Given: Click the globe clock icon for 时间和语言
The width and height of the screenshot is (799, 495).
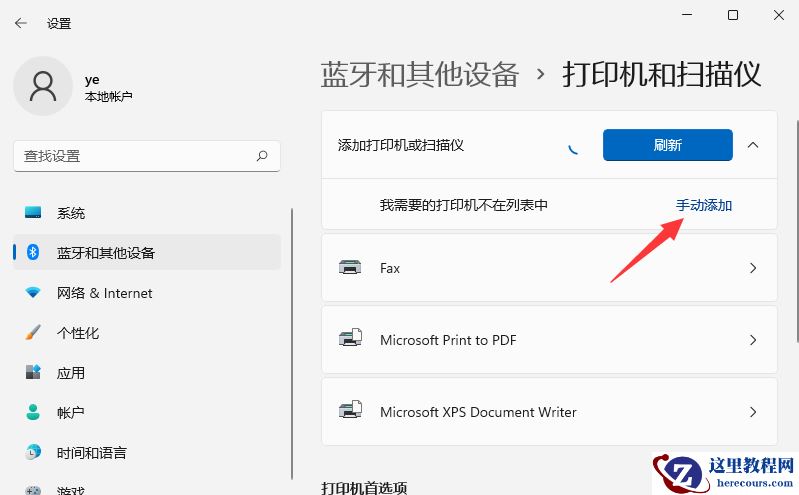Looking at the screenshot, I should click(33, 452).
